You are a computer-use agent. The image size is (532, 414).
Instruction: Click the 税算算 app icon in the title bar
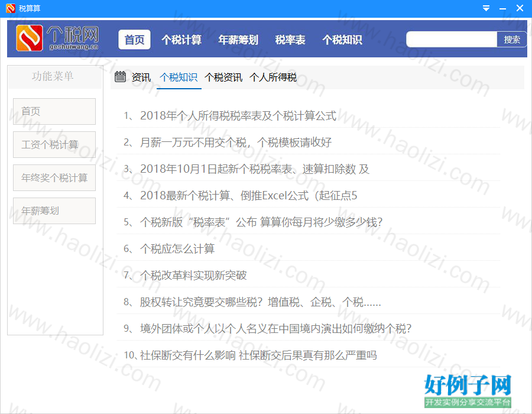(x=11, y=8)
